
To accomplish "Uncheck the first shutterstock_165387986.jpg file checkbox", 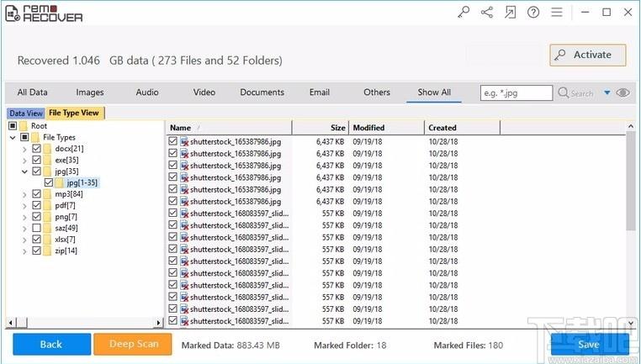I will coord(173,141).
